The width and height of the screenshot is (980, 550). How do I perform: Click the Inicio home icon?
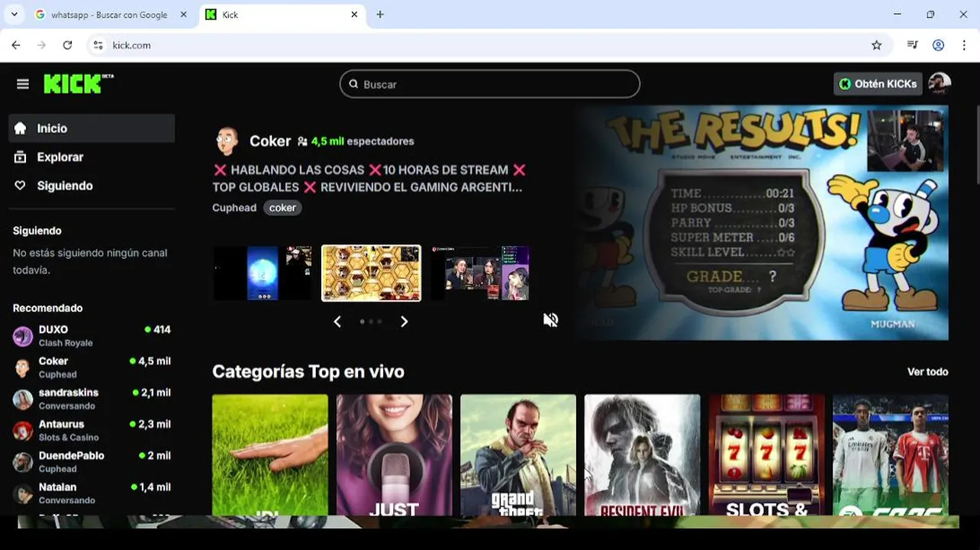pyautogui.click(x=20, y=128)
